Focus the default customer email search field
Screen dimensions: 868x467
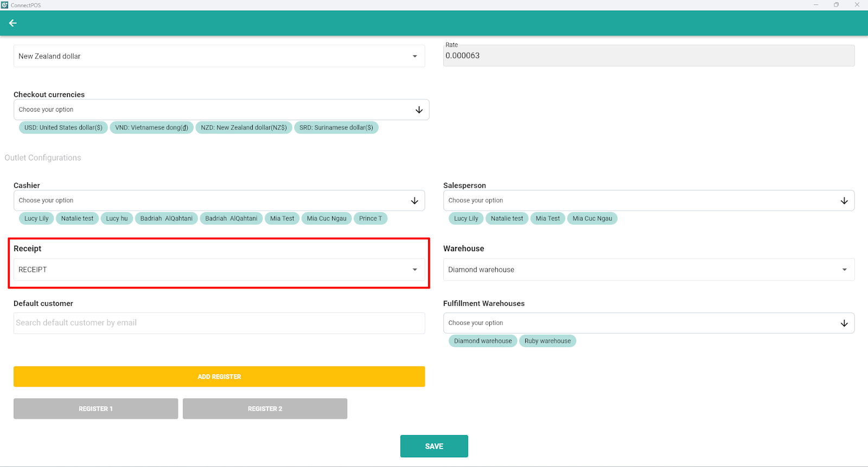coord(219,323)
